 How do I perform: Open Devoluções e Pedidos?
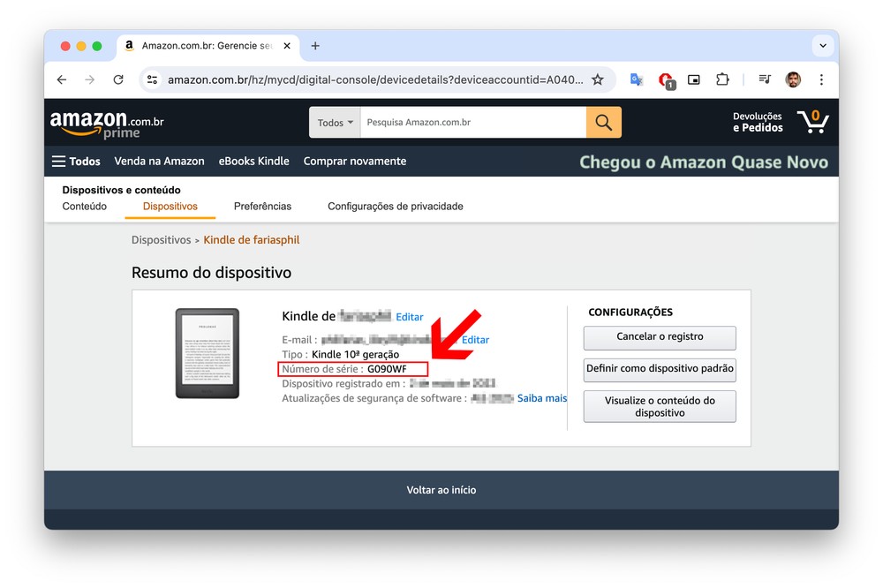pyautogui.click(x=758, y=122)
